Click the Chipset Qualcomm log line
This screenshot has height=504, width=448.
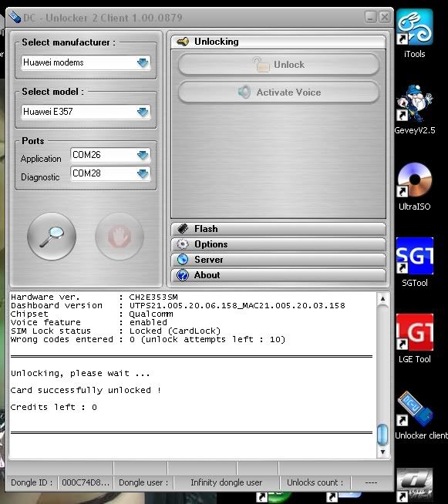92,314
